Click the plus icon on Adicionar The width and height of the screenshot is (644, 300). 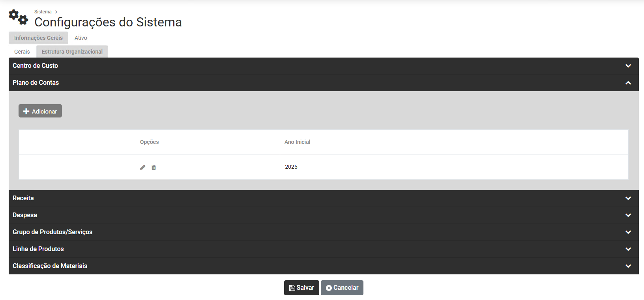26,112
